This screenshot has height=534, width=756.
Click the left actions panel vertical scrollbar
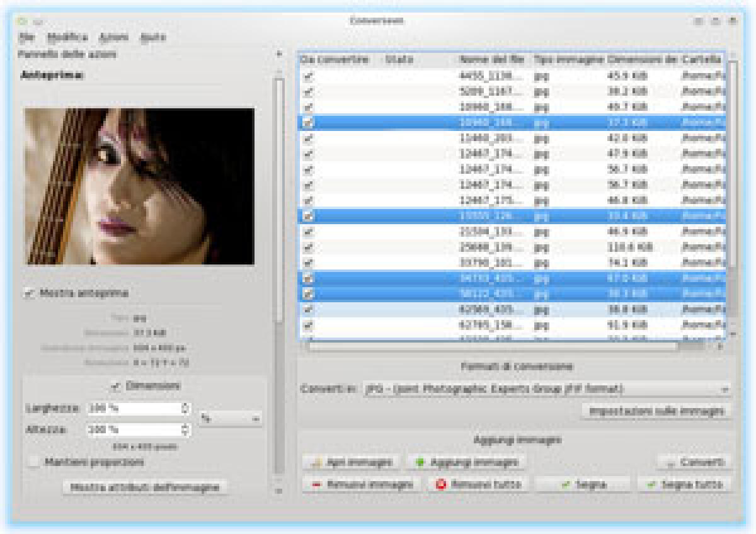(278, 200)
